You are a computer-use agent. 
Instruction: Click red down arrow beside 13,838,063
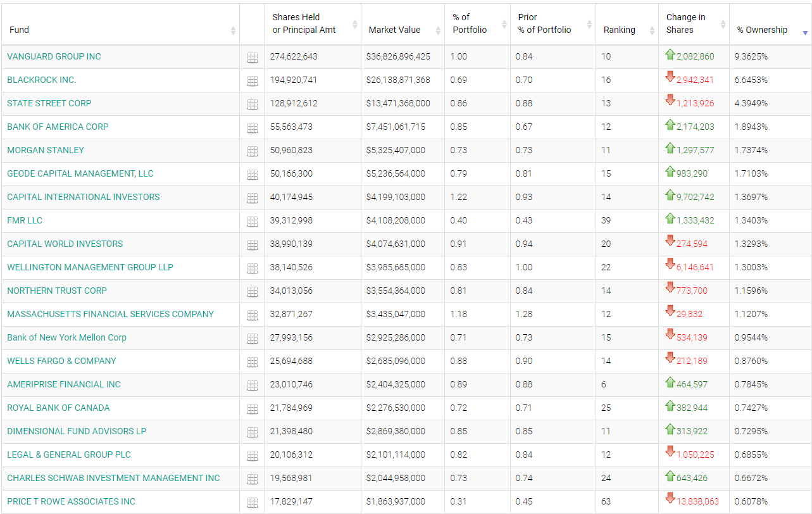pyautogui.click(x=670, y=498)
